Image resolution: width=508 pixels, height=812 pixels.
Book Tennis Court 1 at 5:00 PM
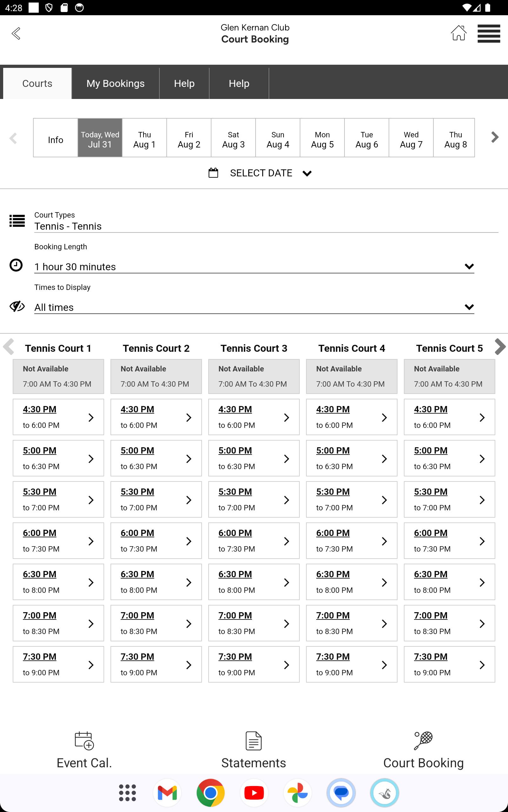point(58,458)
